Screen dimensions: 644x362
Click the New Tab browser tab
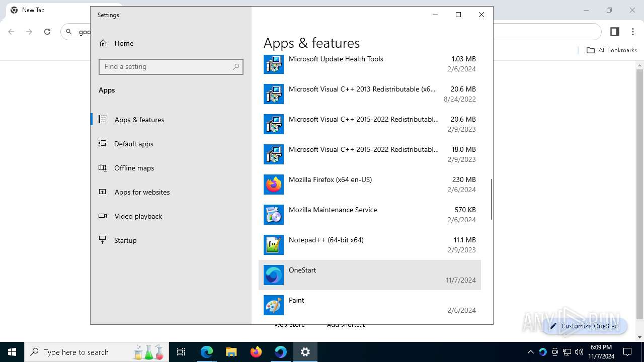pos(33,10)
